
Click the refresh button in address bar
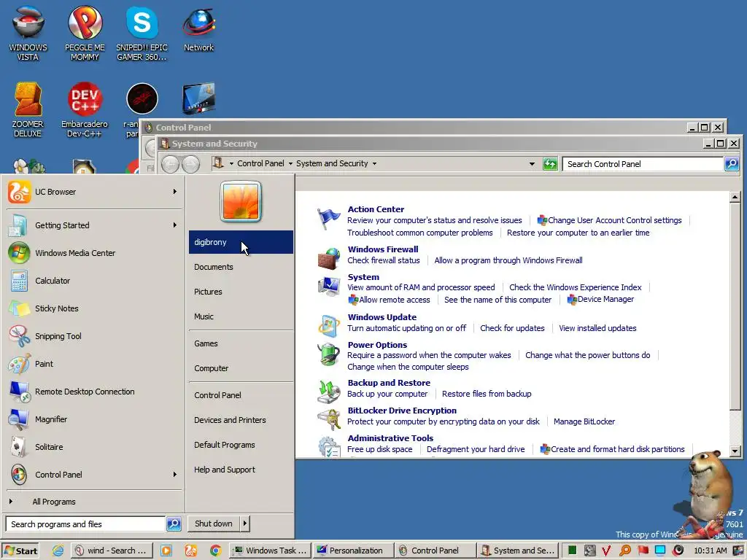click(x=550, y=164)
